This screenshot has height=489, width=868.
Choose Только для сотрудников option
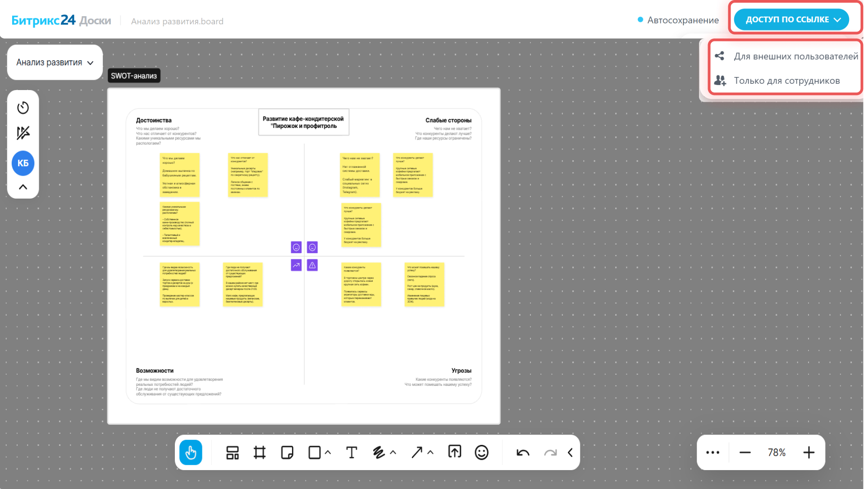[786, 81]
